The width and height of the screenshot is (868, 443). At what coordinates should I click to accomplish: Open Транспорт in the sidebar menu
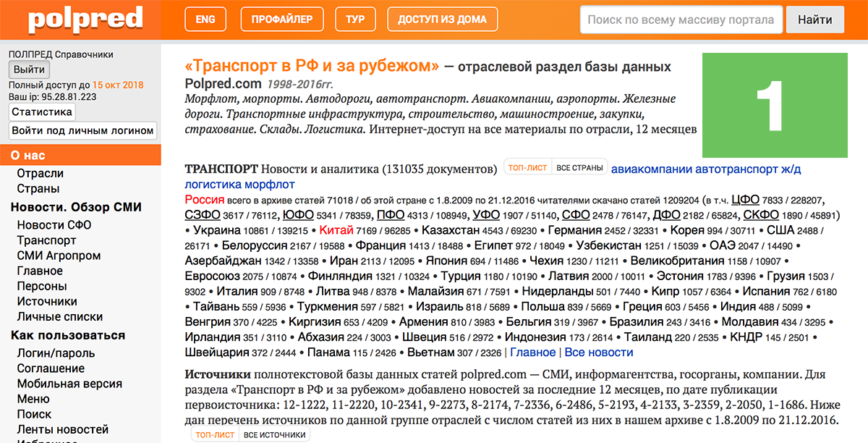[47, 240]
